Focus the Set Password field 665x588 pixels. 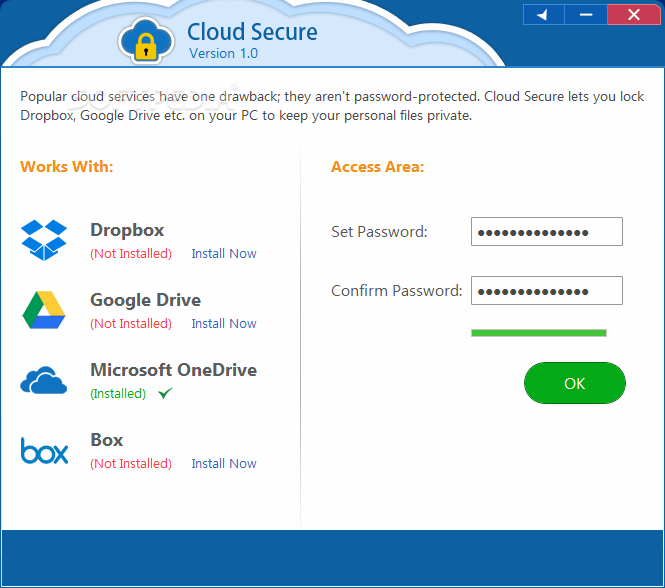click(547, 232)
